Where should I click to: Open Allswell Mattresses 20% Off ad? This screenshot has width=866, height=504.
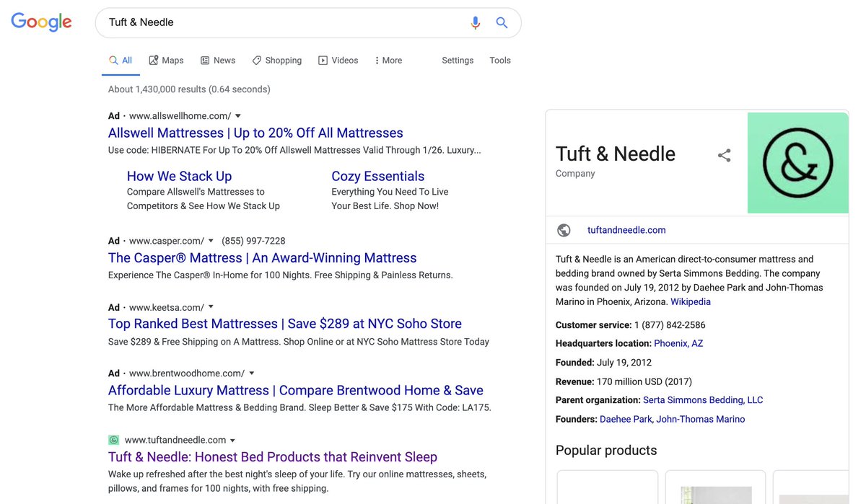pyautogui.click(x=255, y=133)
